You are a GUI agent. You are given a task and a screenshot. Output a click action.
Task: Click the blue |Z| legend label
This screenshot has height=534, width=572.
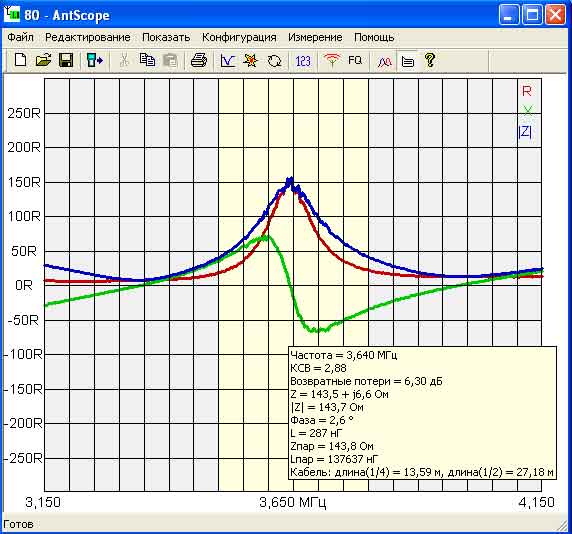click(x=525, y=131)
